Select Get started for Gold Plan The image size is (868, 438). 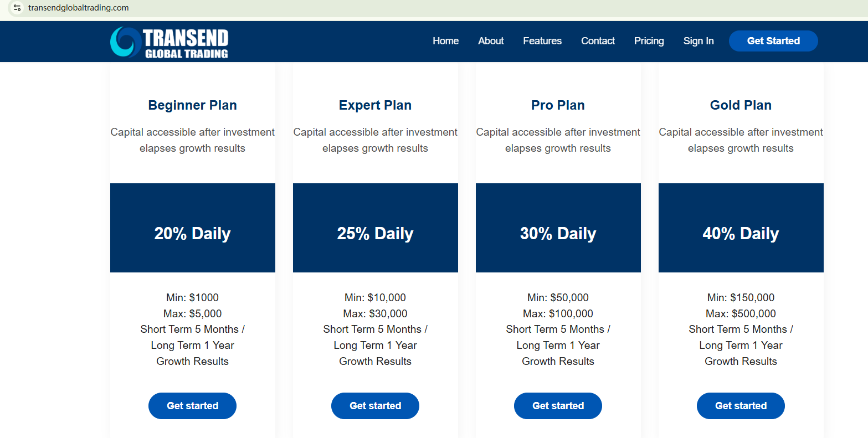[x=741, y=406]
